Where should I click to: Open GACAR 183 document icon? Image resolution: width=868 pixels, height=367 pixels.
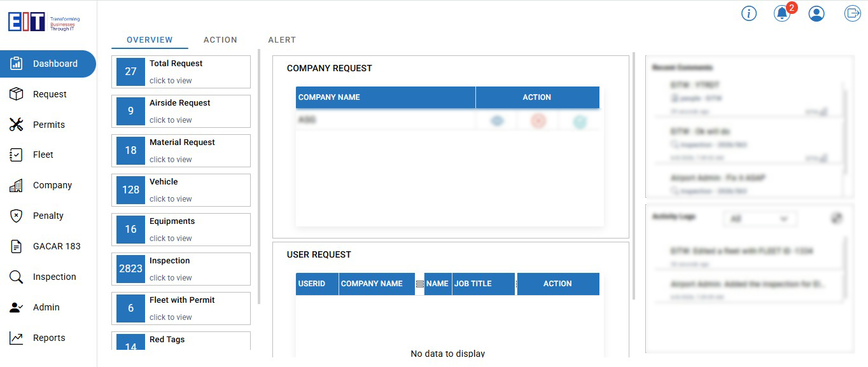point(17,246)
